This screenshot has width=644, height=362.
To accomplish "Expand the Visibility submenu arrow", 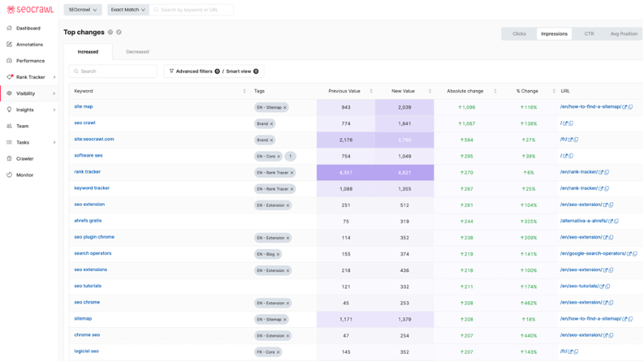I will click(55, 94).
